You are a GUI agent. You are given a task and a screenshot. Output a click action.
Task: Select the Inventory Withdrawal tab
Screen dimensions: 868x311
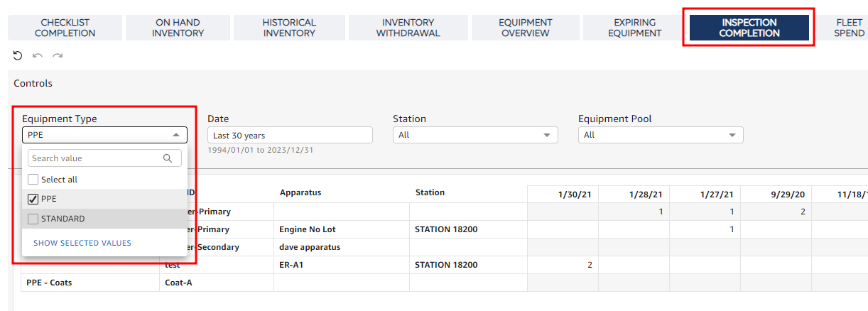408,28
